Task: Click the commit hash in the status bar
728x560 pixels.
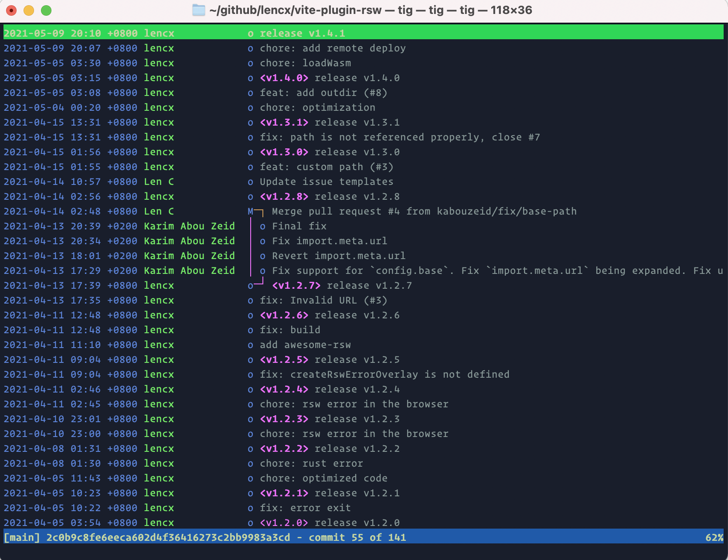Action: pos(168,537)
